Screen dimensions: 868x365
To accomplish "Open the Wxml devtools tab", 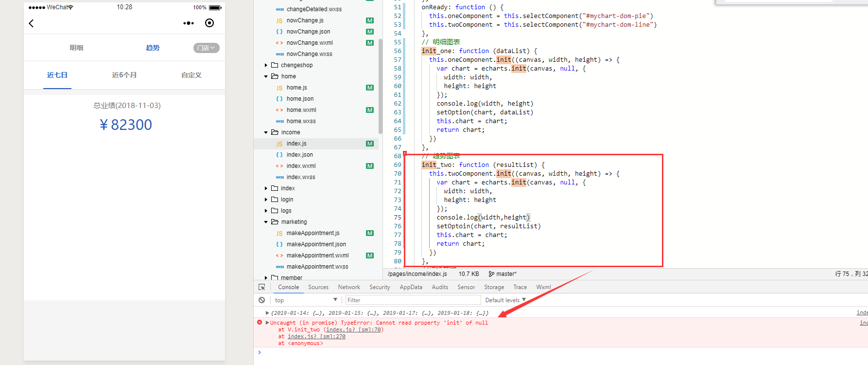I will coord(543,287).
